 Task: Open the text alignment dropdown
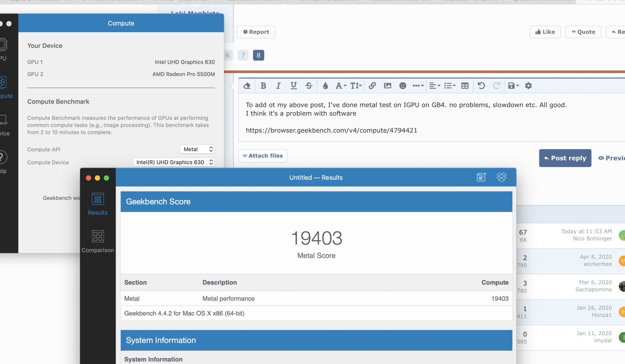pyautogui.click(x=435, y=86)
